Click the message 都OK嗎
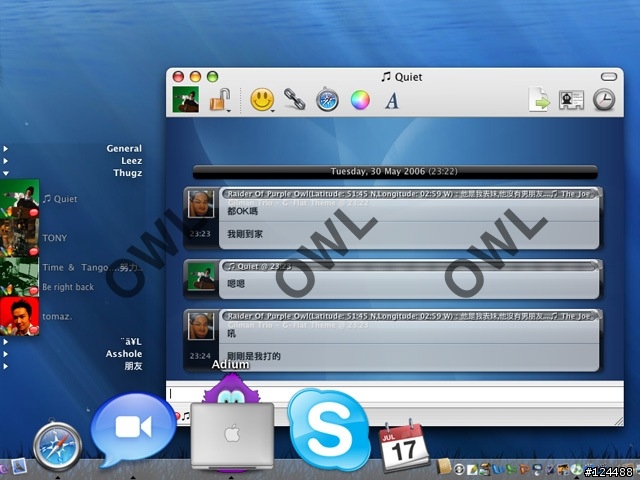The width and height of the screenshot is (640, 480). pyautogui.click(x=242, y=211)
